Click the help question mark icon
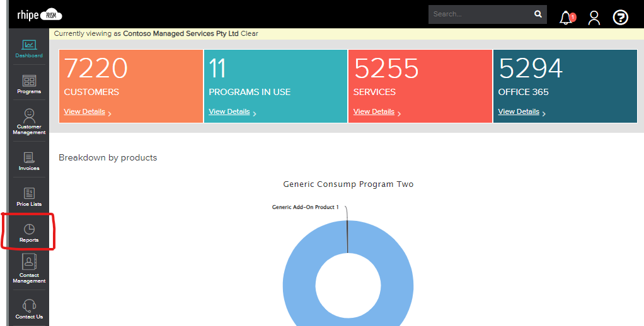Viewport: 644px width, 326px height. [x=621, y=18]
